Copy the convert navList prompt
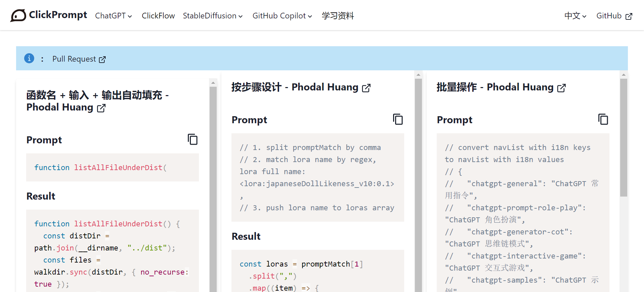644x292 pixels. 603,119
